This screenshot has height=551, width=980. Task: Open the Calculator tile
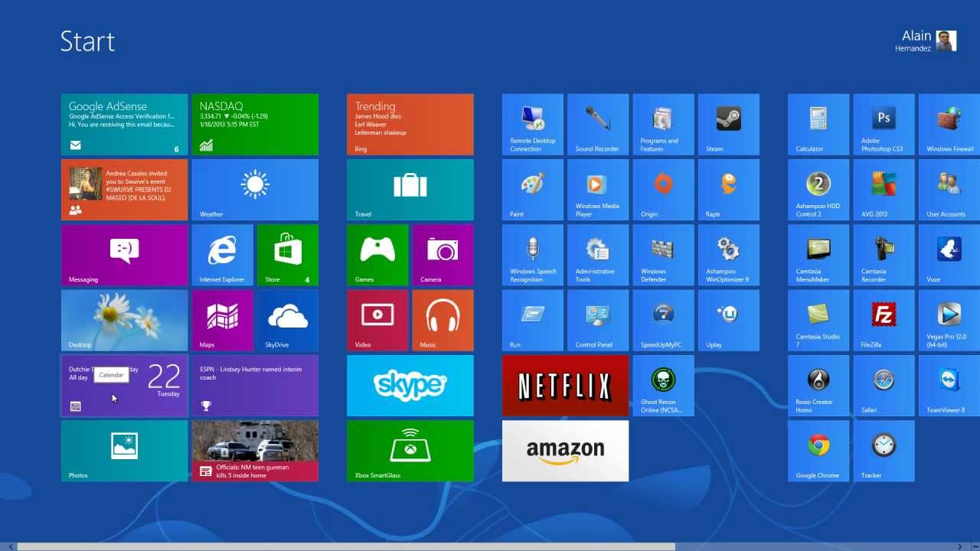(x=818, y=125)
